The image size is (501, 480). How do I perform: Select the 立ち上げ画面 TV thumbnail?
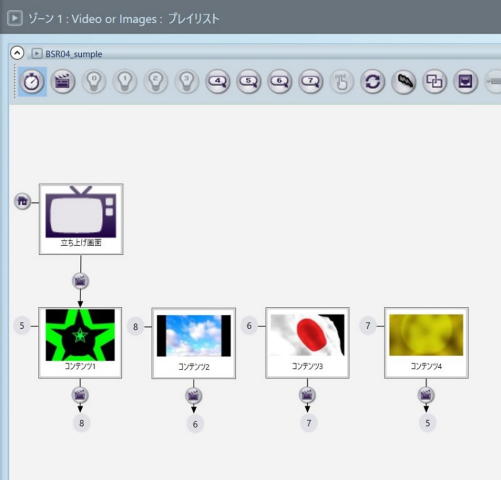pos(81,219)
